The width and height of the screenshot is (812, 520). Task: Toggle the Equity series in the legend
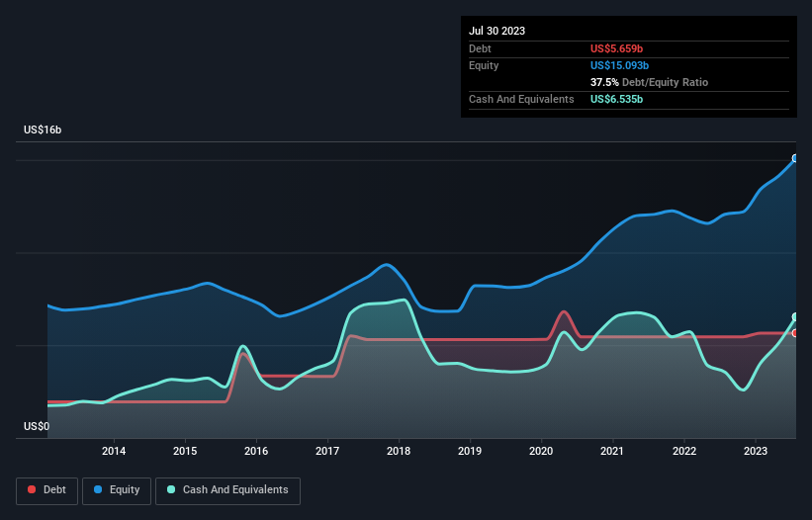[x=117, y=490]
